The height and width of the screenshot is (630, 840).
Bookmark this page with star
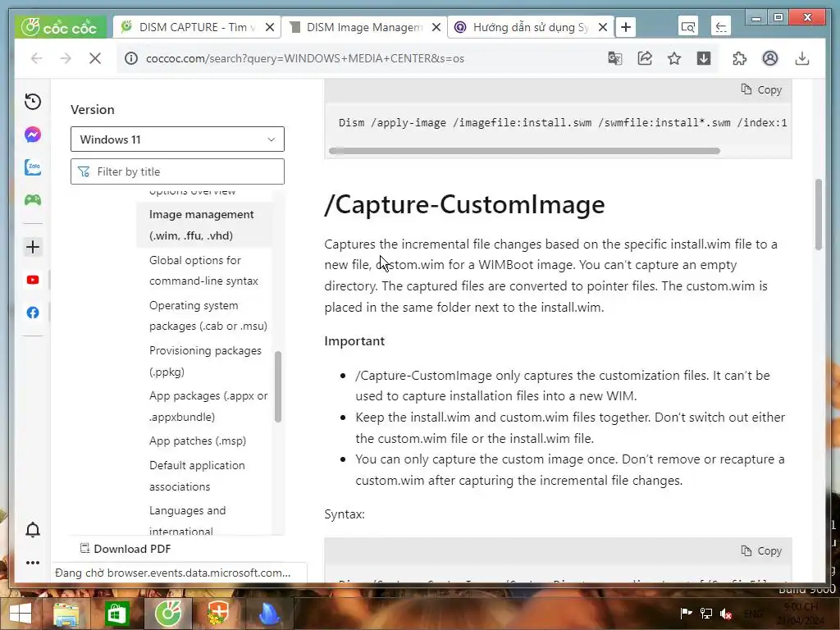point(674,58)
